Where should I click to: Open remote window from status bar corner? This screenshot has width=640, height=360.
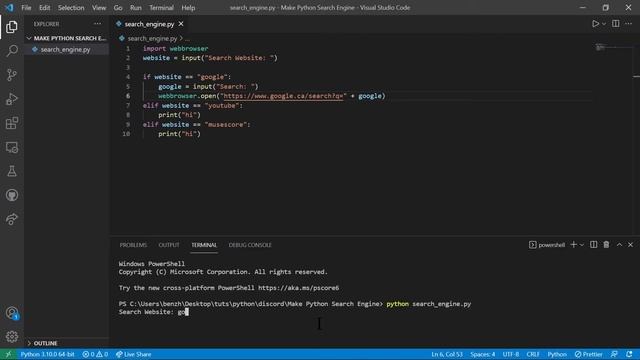pyautogui.click(x=8, y=354)
